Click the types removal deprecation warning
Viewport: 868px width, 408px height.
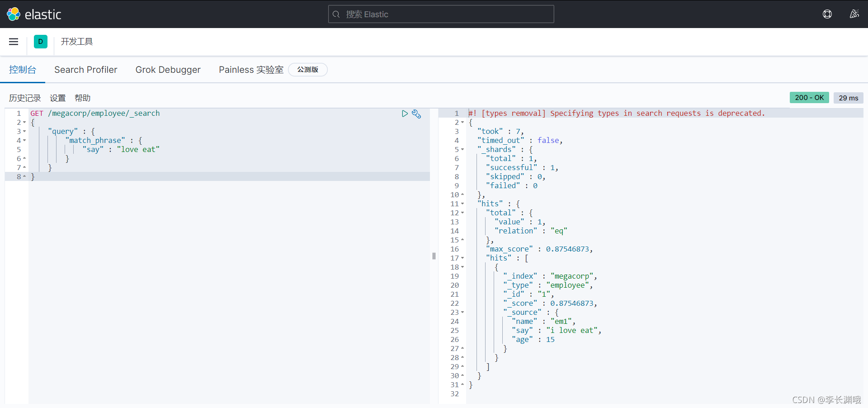(617, 114)
